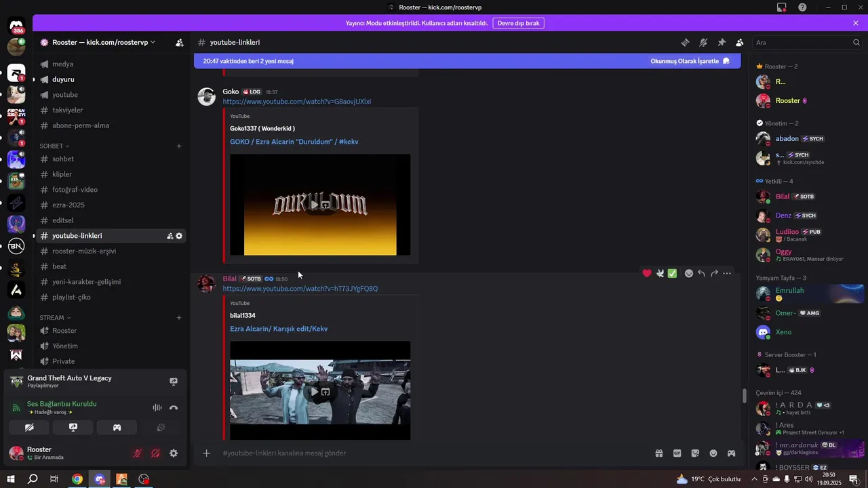Dismiss the Streamer Mode banner
Screen dimensions: 868x488
point(856,23)
